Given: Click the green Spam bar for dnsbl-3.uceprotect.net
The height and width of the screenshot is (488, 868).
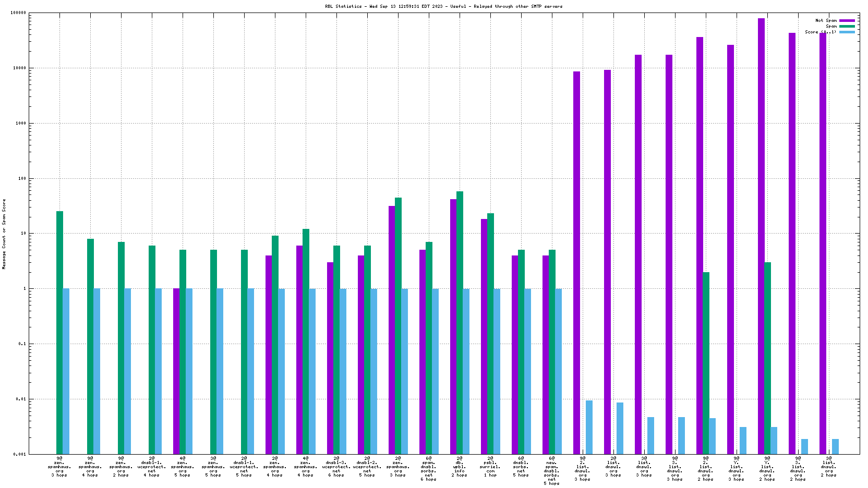Looking at the screenshot, I should tap(336, 349).
